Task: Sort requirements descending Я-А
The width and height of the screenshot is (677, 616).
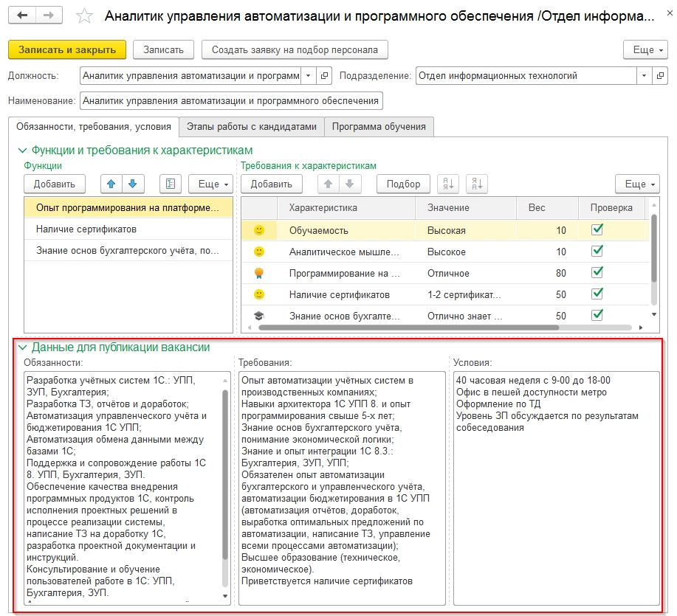Action: pos(477,184)
